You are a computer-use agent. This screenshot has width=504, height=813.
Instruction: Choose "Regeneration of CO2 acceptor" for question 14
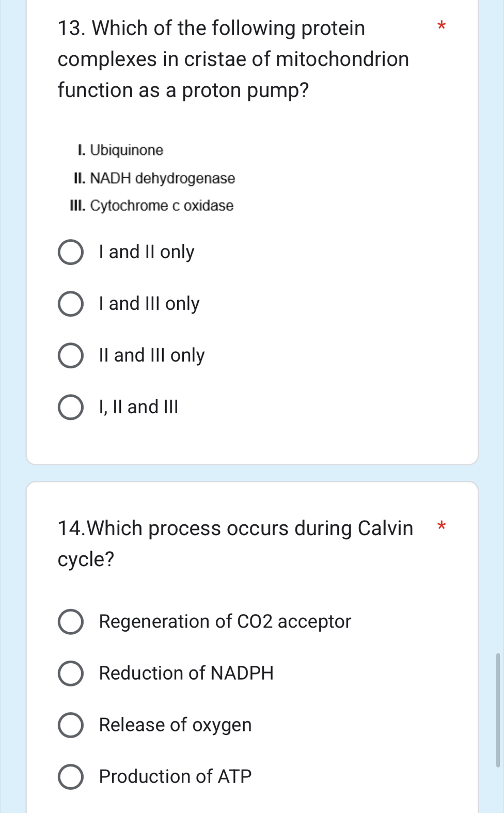(70, 622)
